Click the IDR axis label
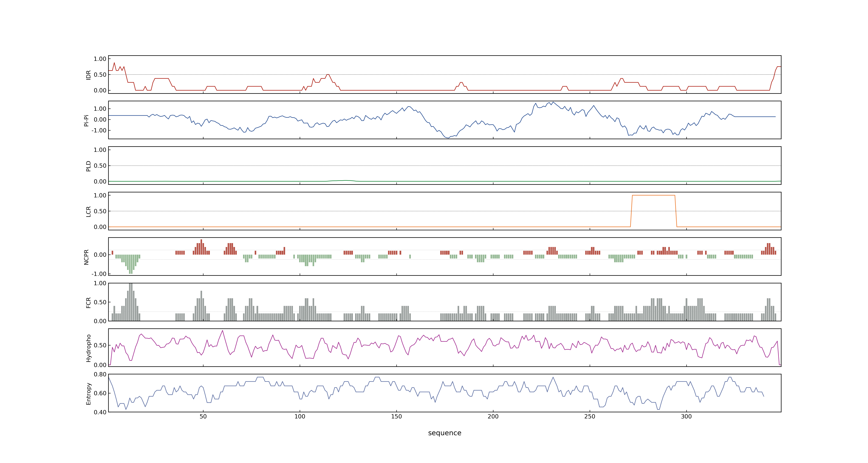This screenshot has height=463, width=868. coord(89,75)
